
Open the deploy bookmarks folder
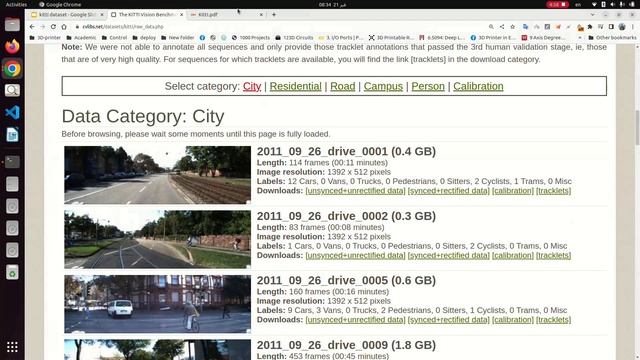(144, 38)
